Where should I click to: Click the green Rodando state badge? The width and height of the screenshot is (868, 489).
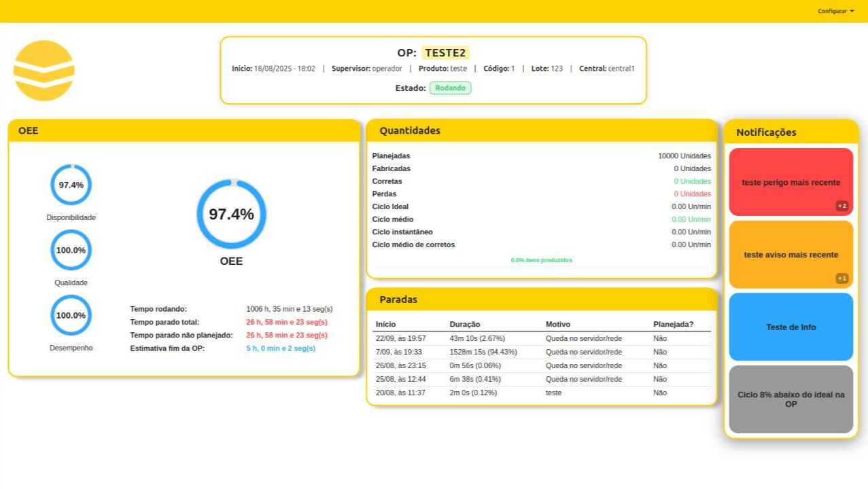[x=450, y=88]
